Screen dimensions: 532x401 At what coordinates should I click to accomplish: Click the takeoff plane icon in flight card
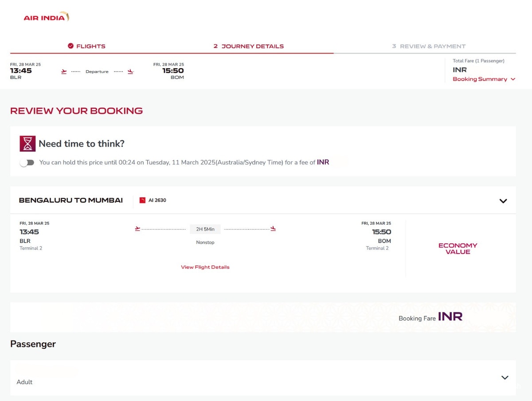[x=137, y=229]
